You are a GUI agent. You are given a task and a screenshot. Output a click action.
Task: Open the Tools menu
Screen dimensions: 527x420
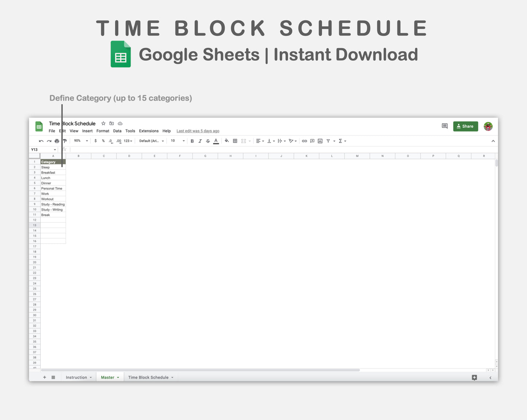pos(130,131)
